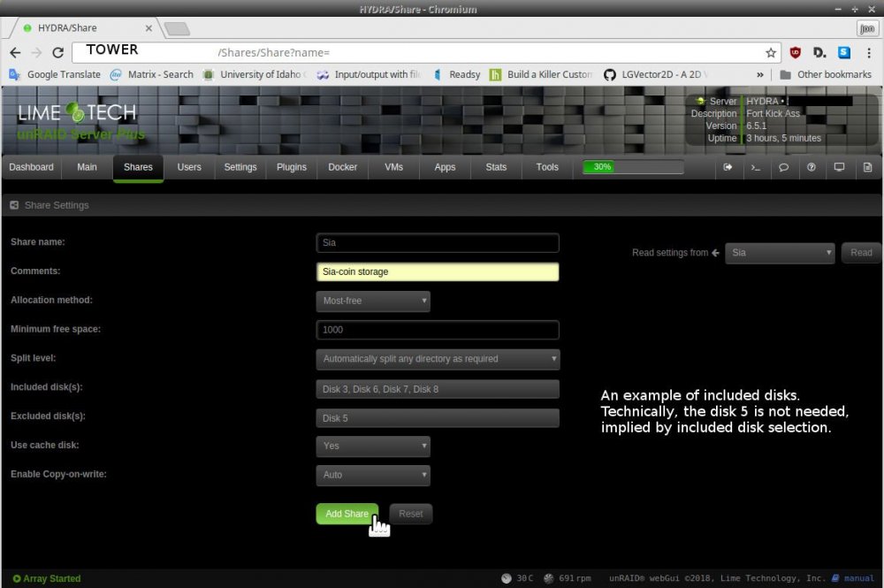The width and height of the screenshot is (884, 588).
Task: Click the browser forward arrow
Action: 36,52
